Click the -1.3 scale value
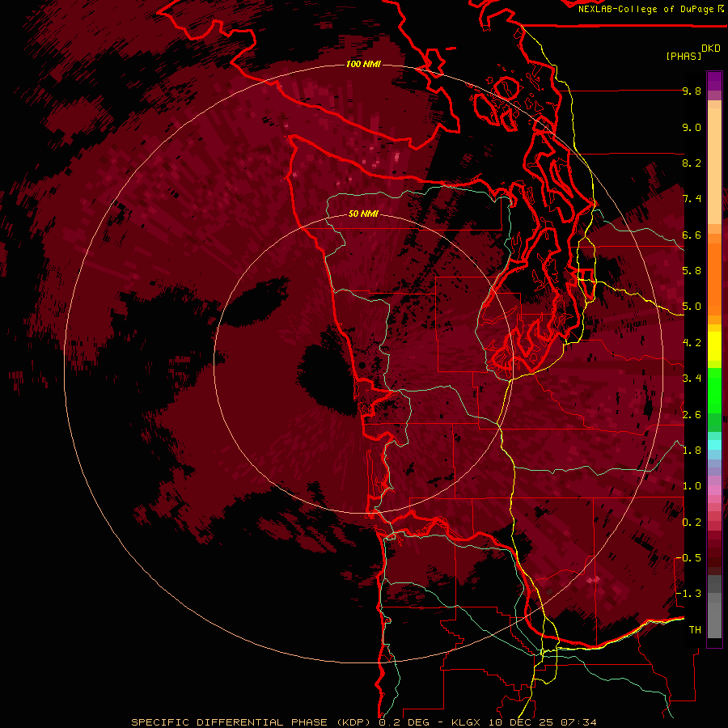 click(689, 594)
